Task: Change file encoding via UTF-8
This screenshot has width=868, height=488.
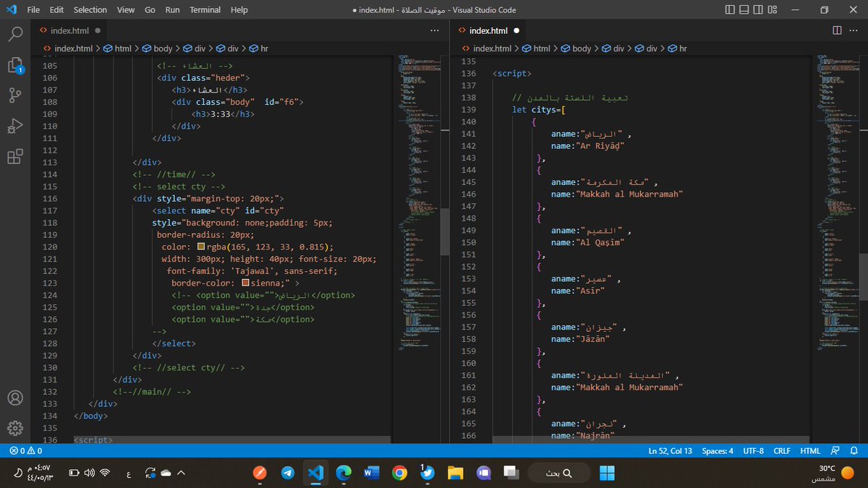Action: (x=752, y=451)
